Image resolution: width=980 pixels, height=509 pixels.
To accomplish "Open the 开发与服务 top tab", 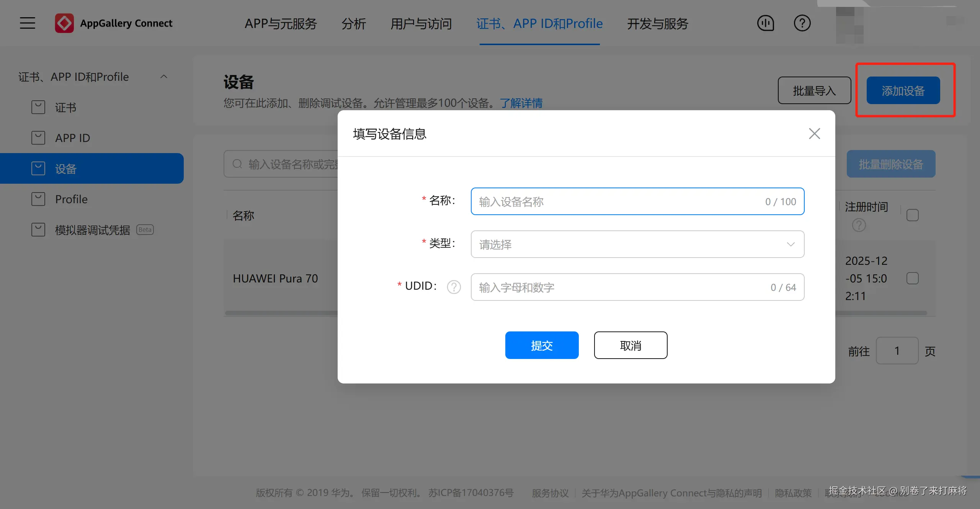I will coord(657,24).
